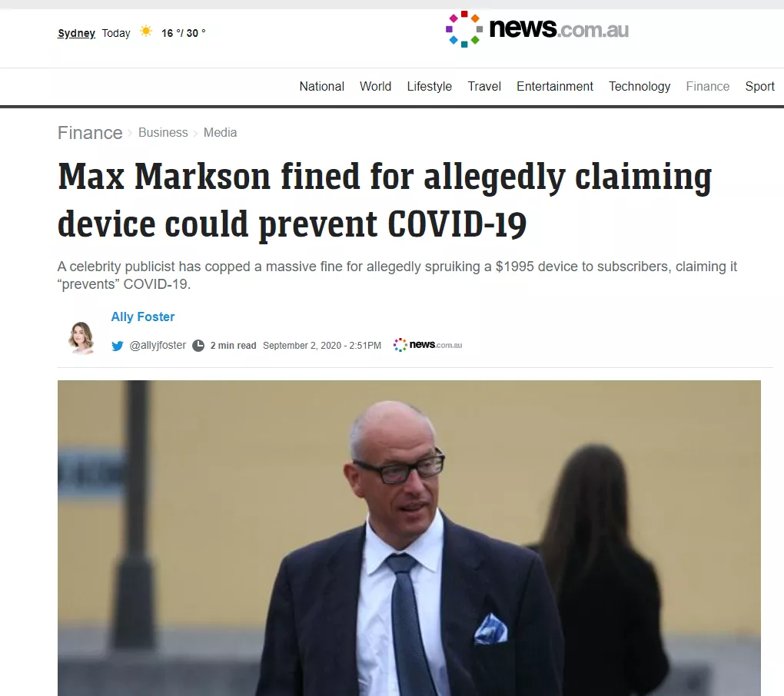Select the Finance nav item
Screen dimensions: 784x696
click(x=707, y=87)
